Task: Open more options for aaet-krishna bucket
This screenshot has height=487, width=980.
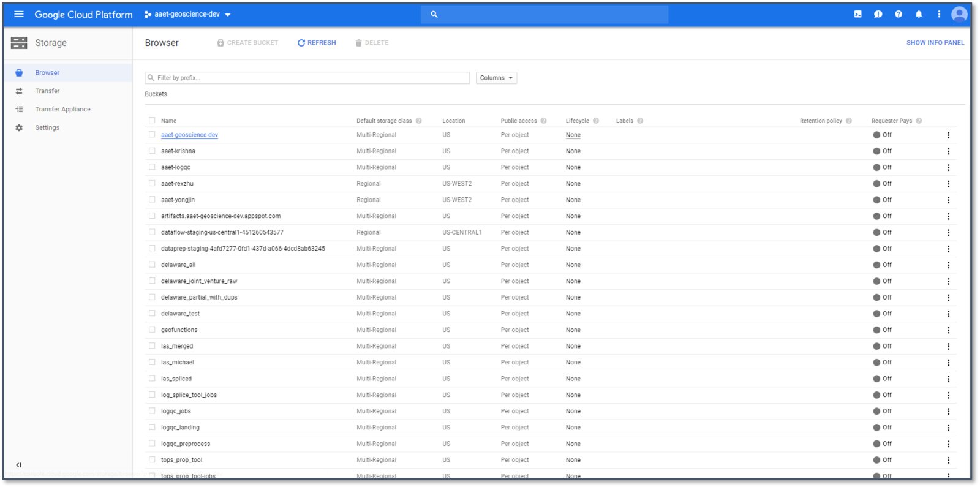Action: click(x=948, y=151)
